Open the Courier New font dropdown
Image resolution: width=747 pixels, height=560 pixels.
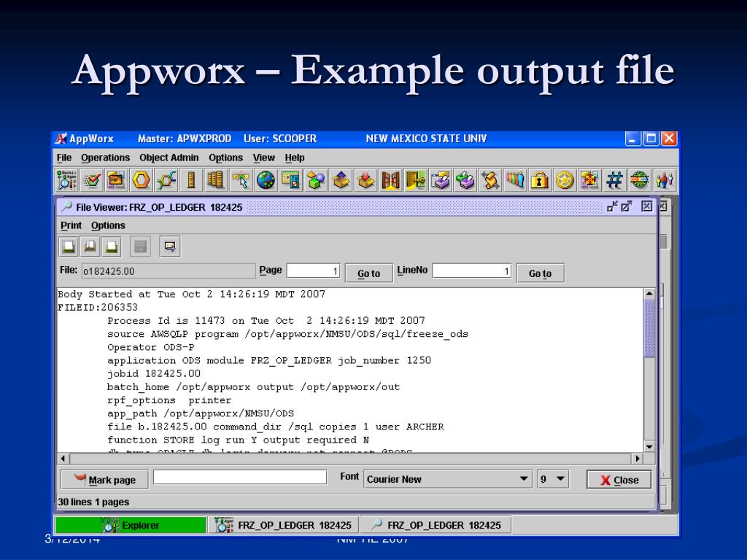click(447, 479)
